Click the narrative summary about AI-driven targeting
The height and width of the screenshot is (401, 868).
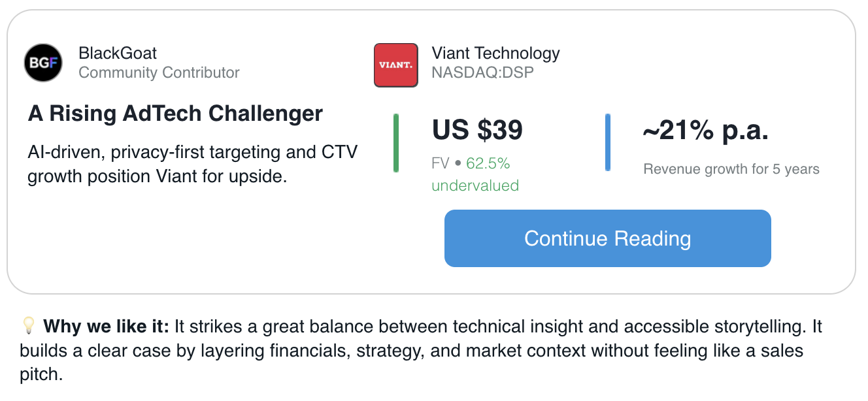193,164
